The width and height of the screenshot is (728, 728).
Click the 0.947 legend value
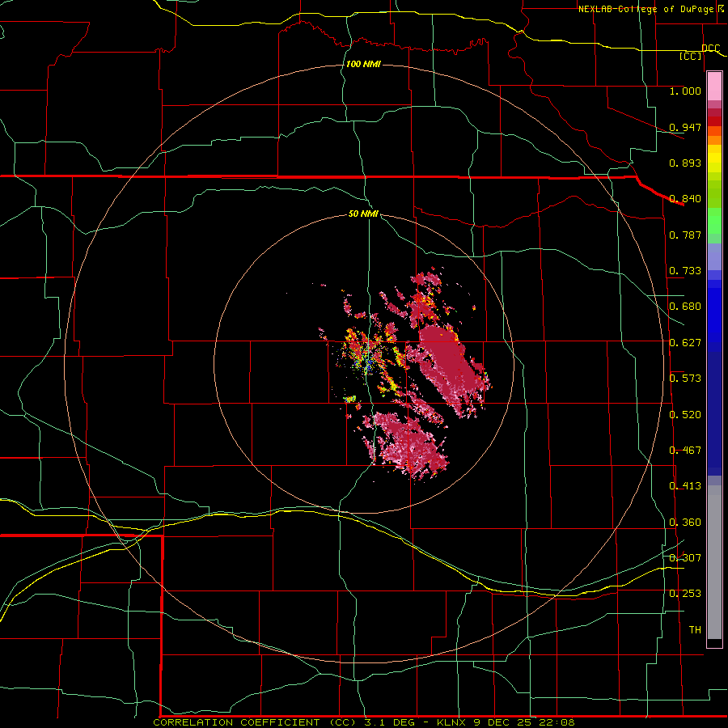click(x=685, y=127)
